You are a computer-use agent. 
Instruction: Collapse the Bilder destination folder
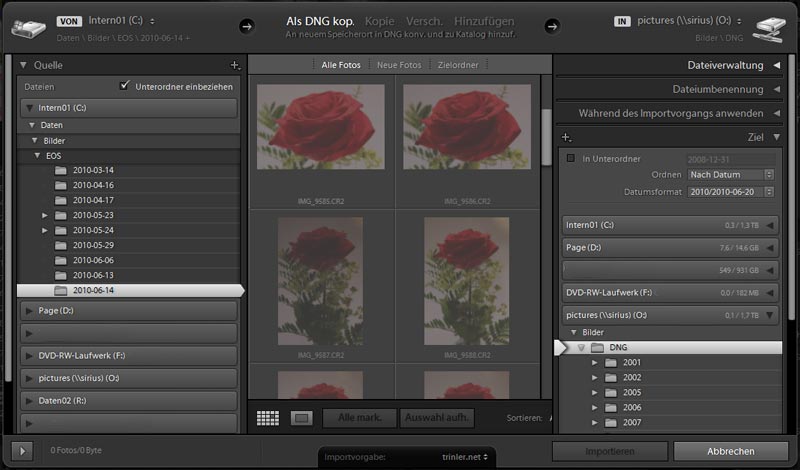[573, 333]
